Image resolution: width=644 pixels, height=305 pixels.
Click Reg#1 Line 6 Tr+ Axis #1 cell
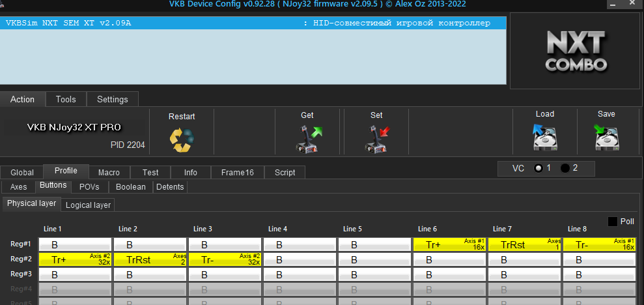(x=450, y=244)
